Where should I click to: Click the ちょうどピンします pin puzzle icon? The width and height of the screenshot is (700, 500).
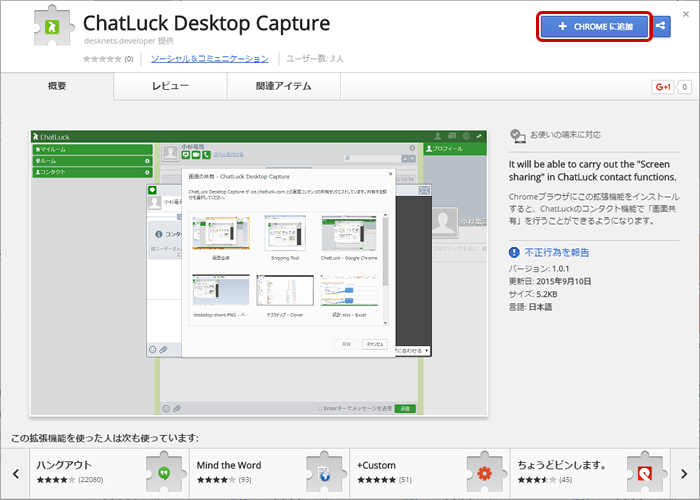[645, 472]
